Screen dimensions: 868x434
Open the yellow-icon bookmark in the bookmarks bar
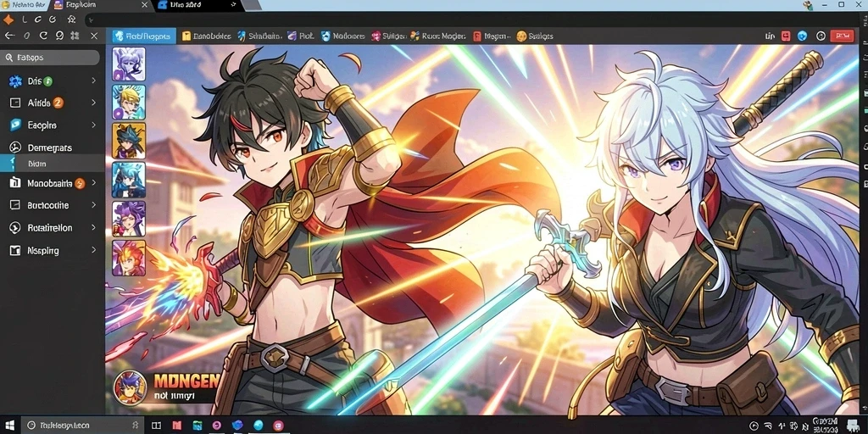tap(206, 36)
